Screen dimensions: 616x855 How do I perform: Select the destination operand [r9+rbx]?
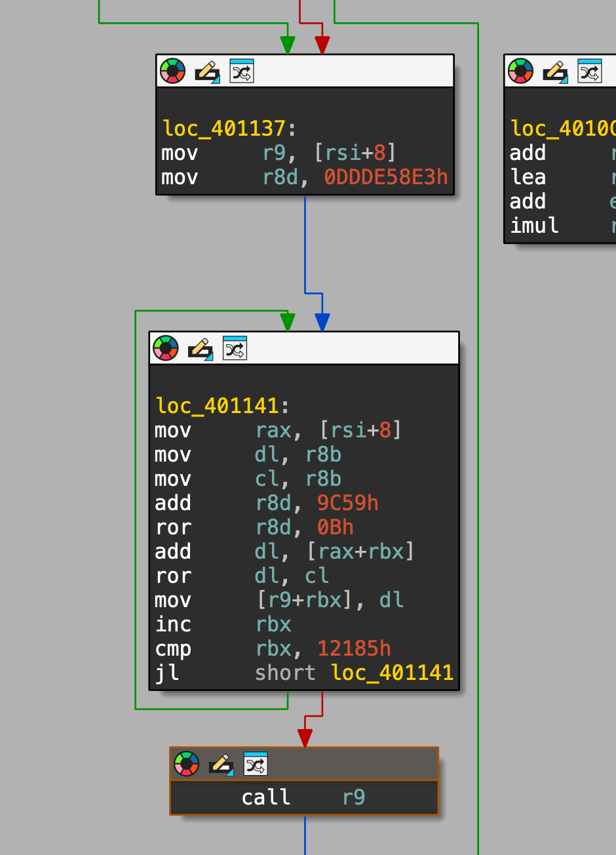pyautogui.click(x=305, y=600)
